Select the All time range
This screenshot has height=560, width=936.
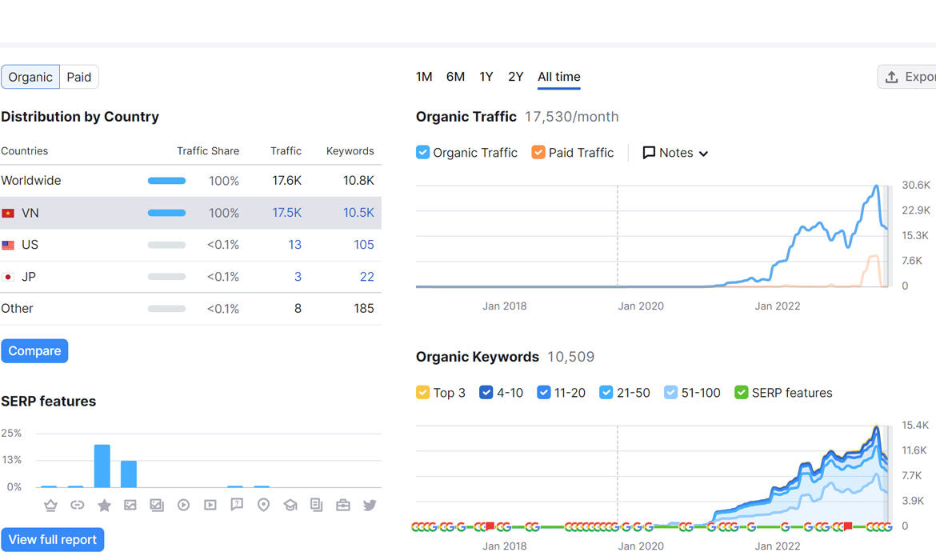click(558, 77)
